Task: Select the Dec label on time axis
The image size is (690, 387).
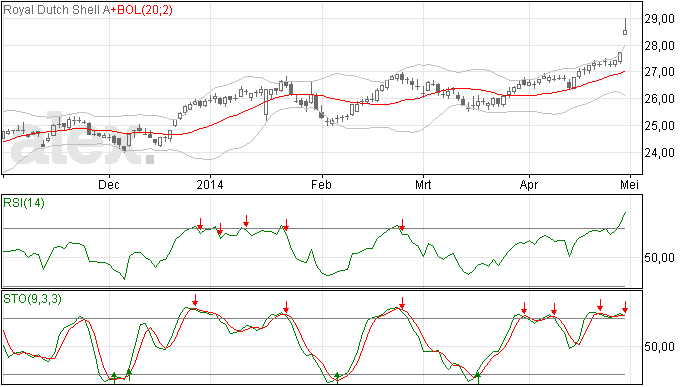Action: point(109,184)
